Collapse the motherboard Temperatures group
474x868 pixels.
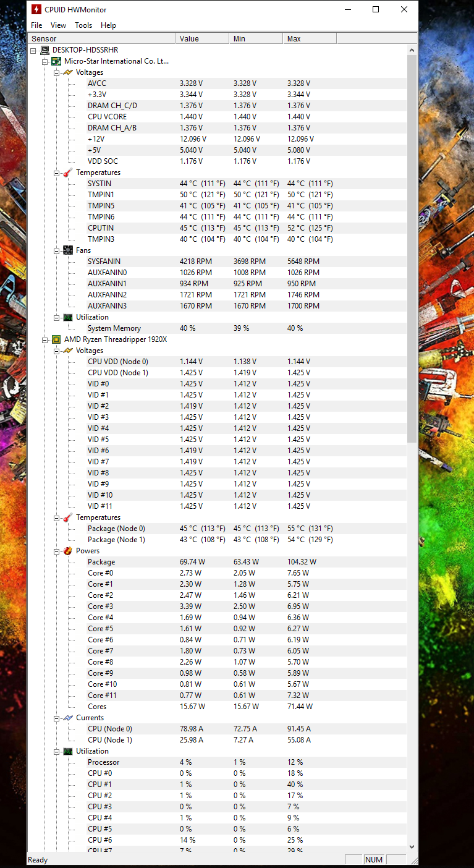tap(56, 172)
